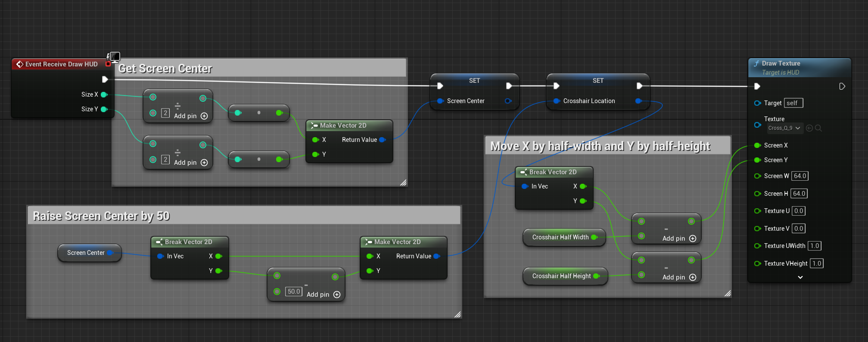Click the Draw Texture exec output pin
The image size is (868, 342).
click(842, 86)
